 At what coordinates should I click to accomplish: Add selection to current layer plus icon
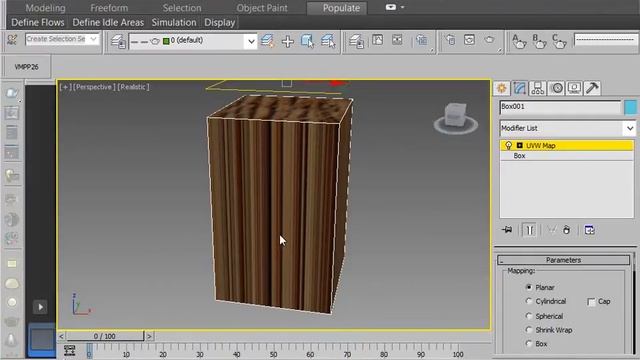tap(288, 41)
